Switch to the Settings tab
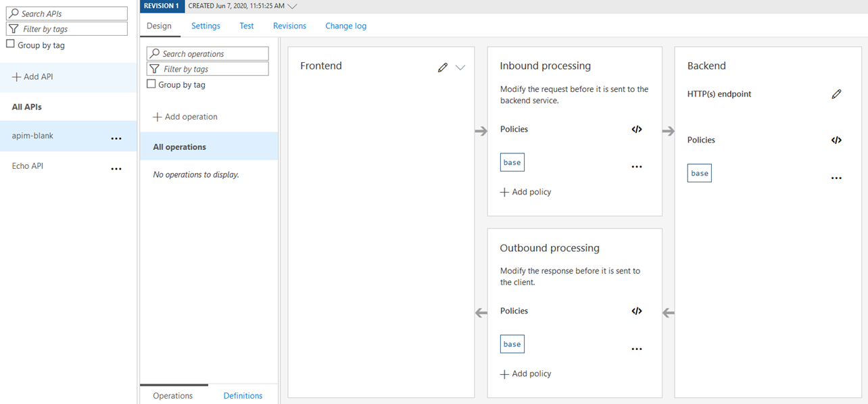Viewport: 868px width, 404px height. coord(206,26)
